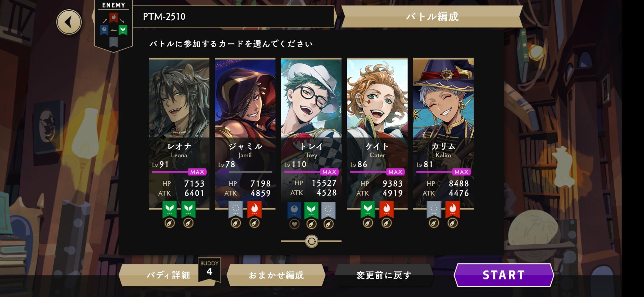This screenshot has width=644, height=297.
Task: Toggle the heart buddy indicator under Trey
Action: tap(294, 224)
